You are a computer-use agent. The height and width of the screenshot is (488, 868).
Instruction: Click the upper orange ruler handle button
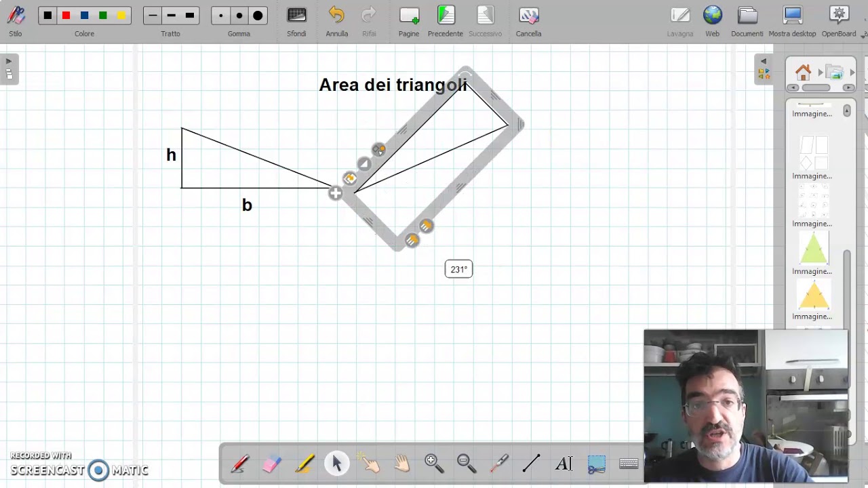click(426, 226)
